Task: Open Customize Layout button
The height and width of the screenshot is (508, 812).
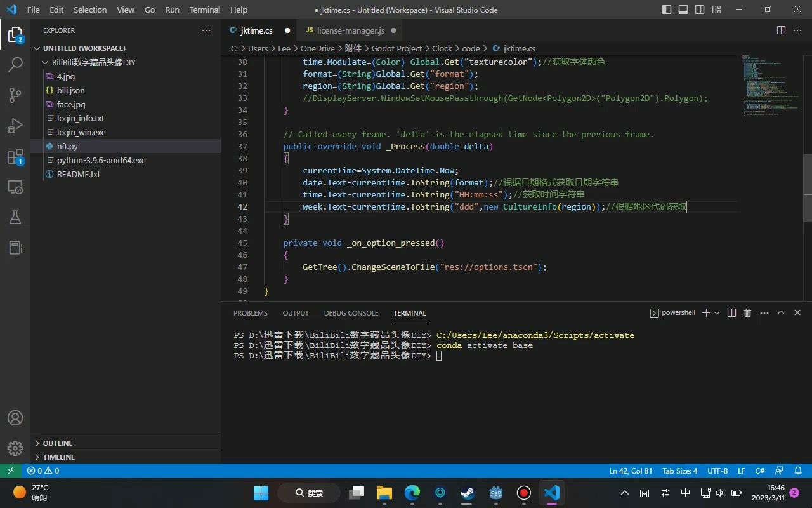Action: point(716,10)
